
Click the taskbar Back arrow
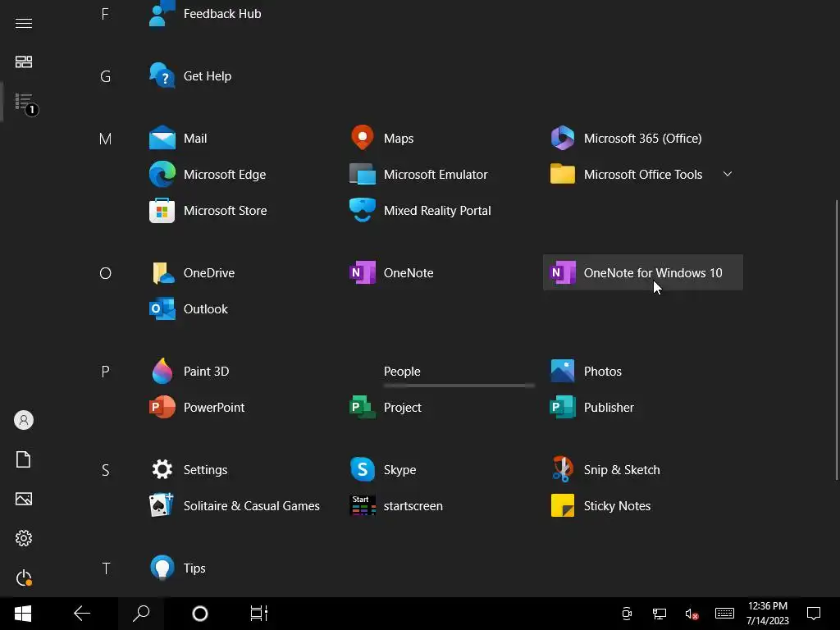coord(82,614)
